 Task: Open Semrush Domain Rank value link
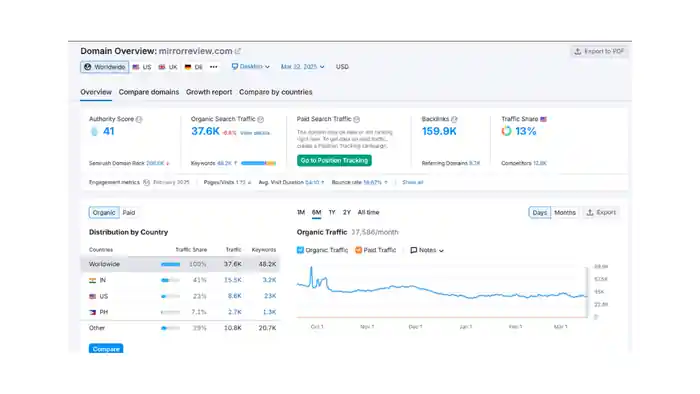coord(155,163)
